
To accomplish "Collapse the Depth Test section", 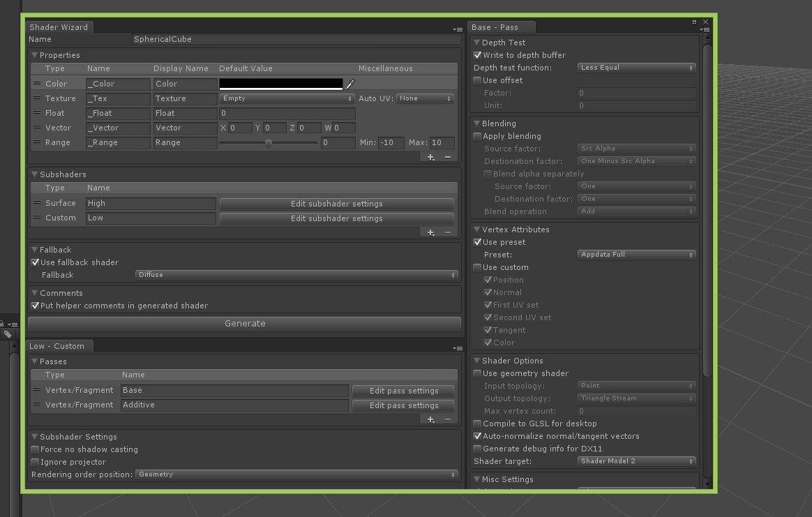I will (x=477, y=43).
